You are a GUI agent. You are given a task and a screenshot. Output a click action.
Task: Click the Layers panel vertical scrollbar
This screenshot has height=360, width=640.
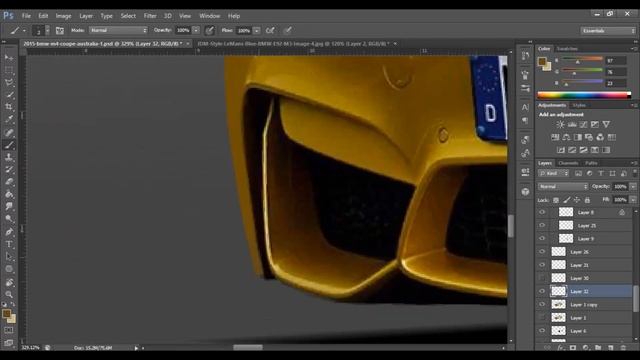coord(635,298)
